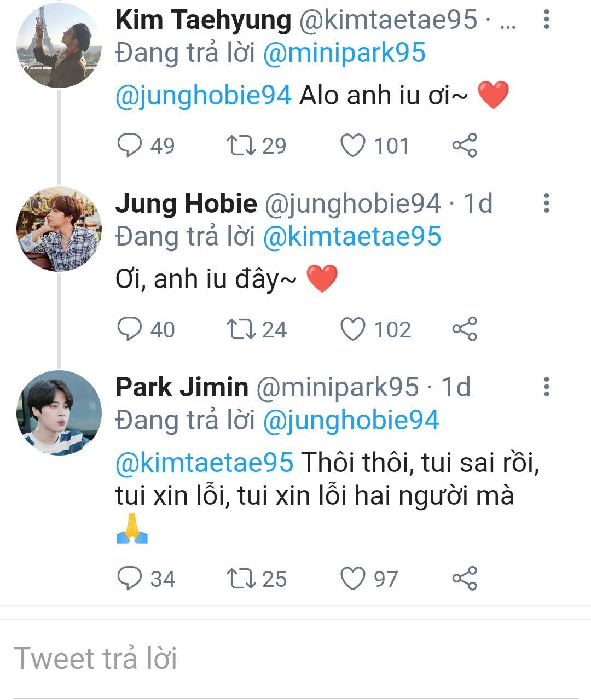The height and width of the screenshot is (700, 591).
Task: Open Jung Hobie's profile picture
Action: [59, 229]
